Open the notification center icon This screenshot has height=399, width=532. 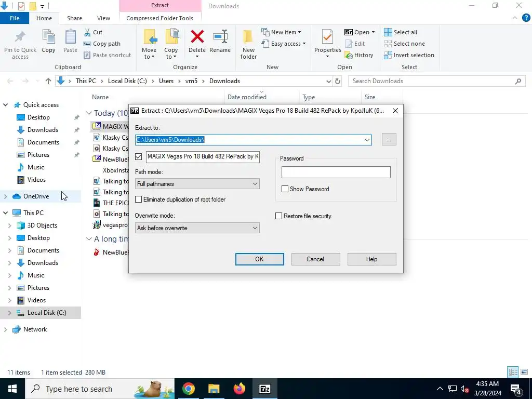pos(516,389)
